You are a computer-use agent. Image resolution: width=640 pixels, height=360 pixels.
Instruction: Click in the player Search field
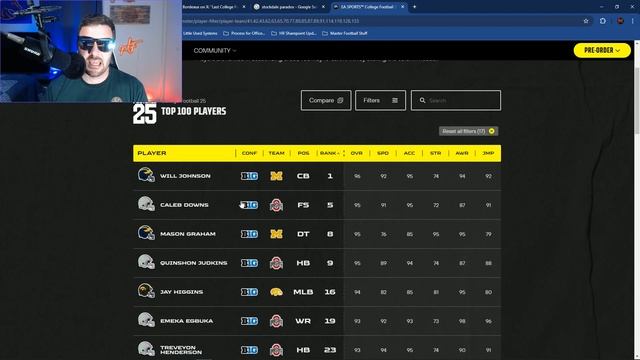pyautogui.click(x=456, y=100)
